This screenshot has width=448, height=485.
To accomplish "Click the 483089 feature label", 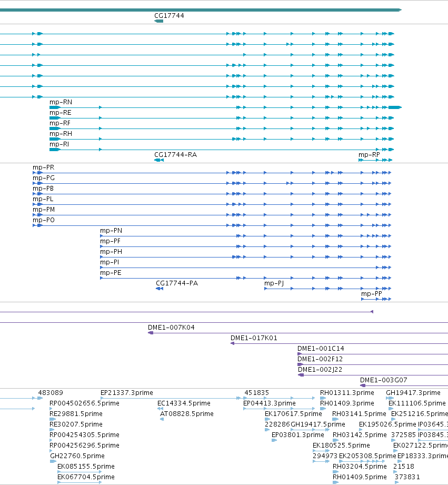I will (x=51, y=392).
